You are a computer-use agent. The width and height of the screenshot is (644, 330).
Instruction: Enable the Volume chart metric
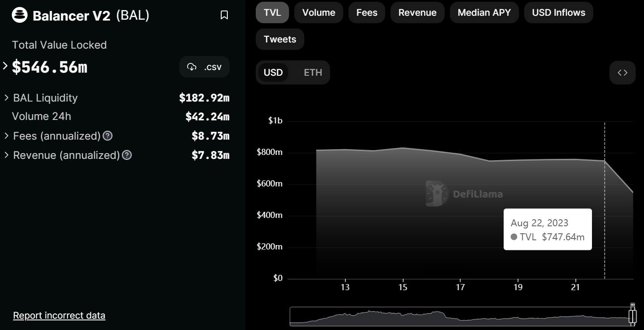pos(318,13)
